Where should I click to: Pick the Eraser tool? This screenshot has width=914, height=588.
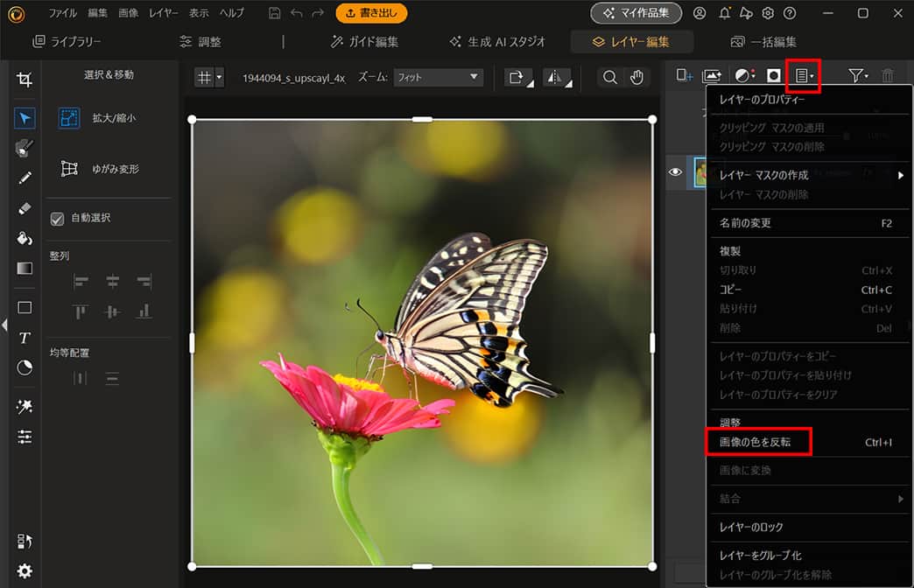coord(25,208)
